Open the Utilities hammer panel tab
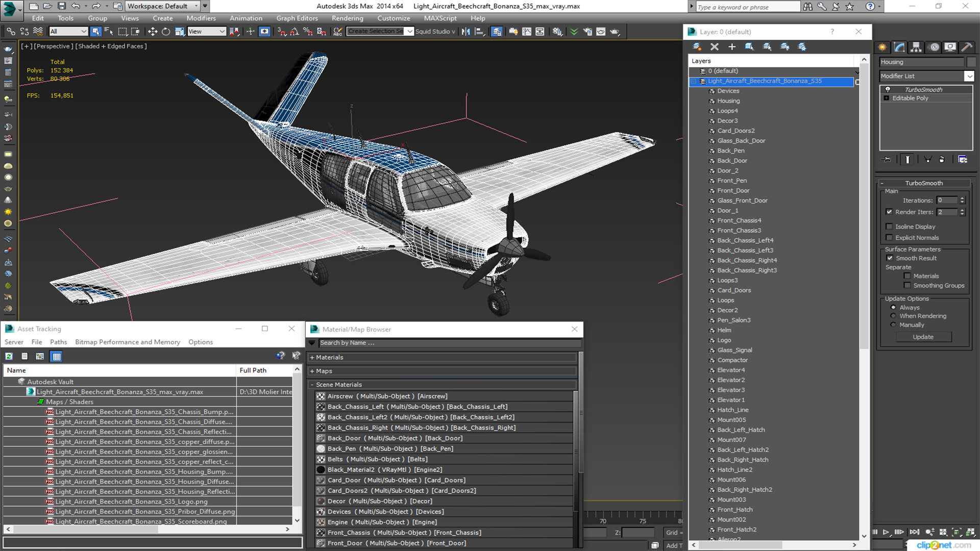The image size is (980, 551). (x=967, y=47)
